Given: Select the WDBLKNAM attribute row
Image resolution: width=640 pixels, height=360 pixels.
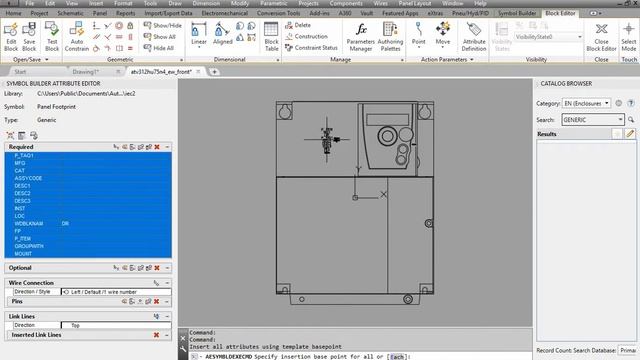Looking at the screenshot, I should (88, 224).
